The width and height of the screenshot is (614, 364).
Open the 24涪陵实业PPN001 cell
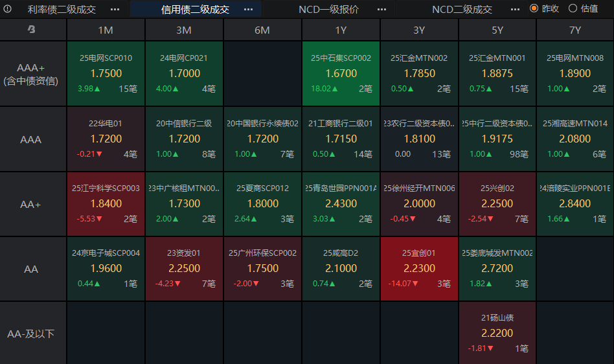[x=575, y=204]
